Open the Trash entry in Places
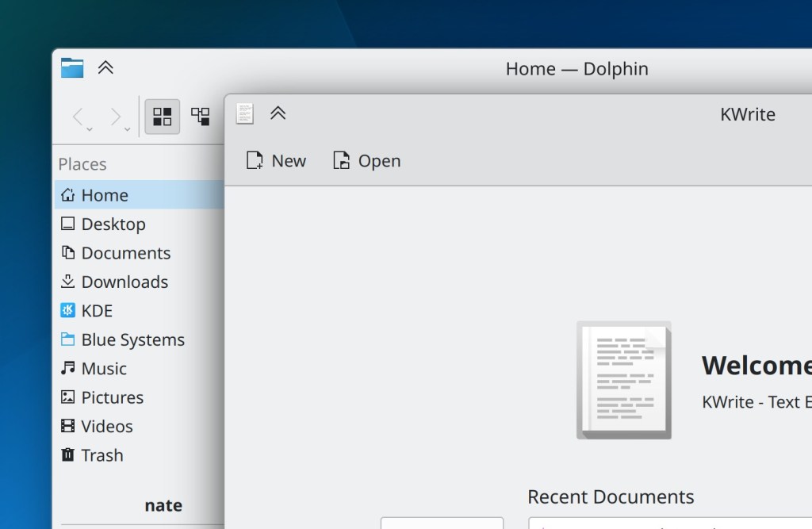The height and width of the screenshot is (529, 812). [x=101, y=455]
